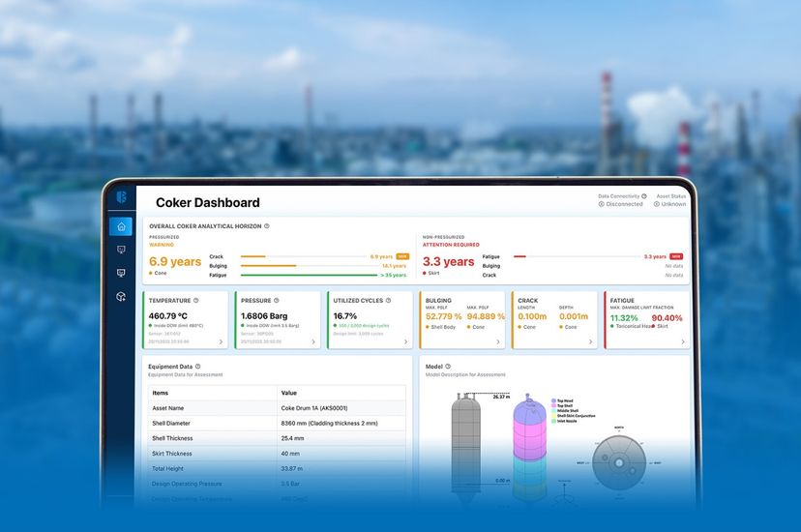Screen dimensions: 801x532
Task: Click the ATTENTION REQUIRED status label
Action: (451, 245)
